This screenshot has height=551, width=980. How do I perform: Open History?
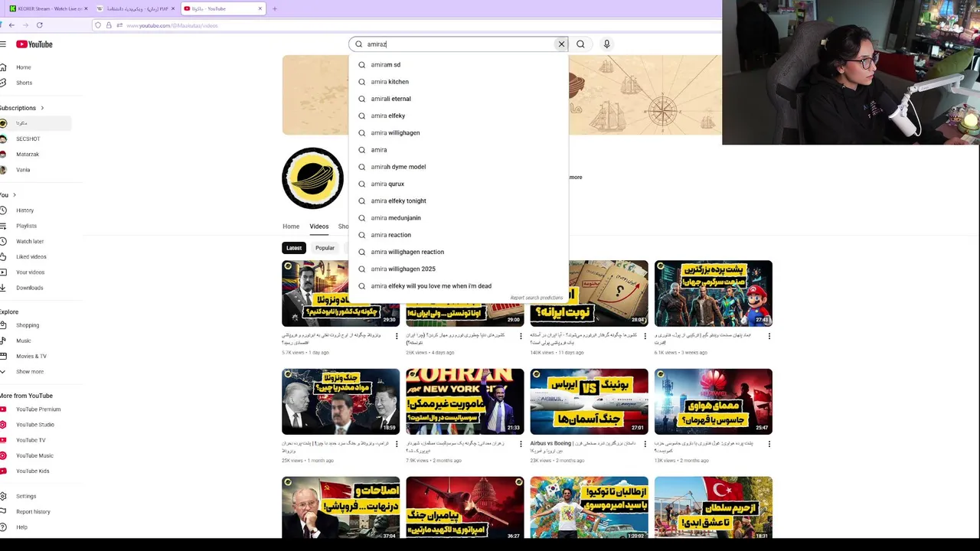pyautogui.click(x=24, y=210)
